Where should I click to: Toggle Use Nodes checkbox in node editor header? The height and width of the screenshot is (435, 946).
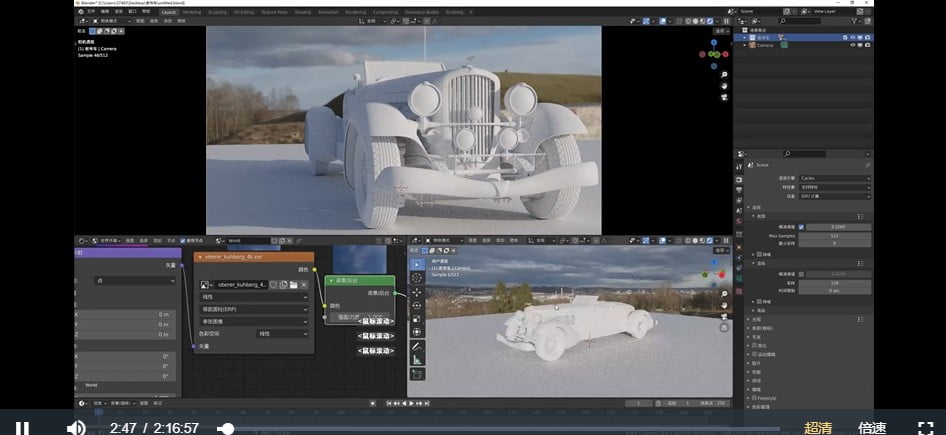[x=183, y=240]
